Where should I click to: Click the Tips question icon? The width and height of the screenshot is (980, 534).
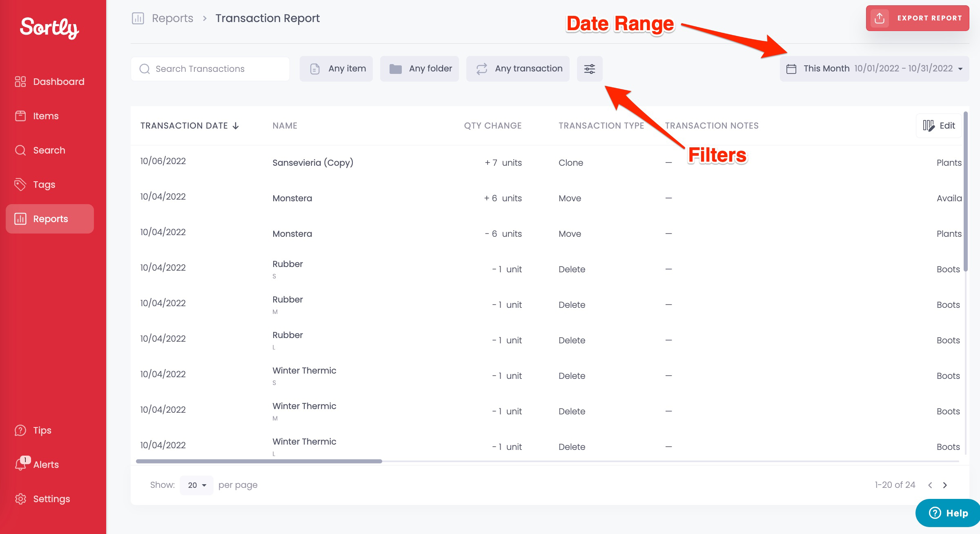[x=20, y=430]
